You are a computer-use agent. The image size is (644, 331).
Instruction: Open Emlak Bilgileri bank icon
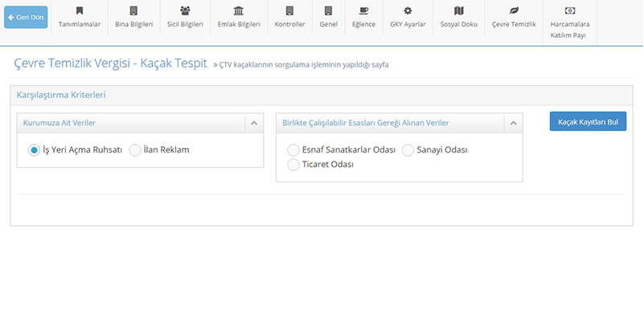tap(239, 10)
